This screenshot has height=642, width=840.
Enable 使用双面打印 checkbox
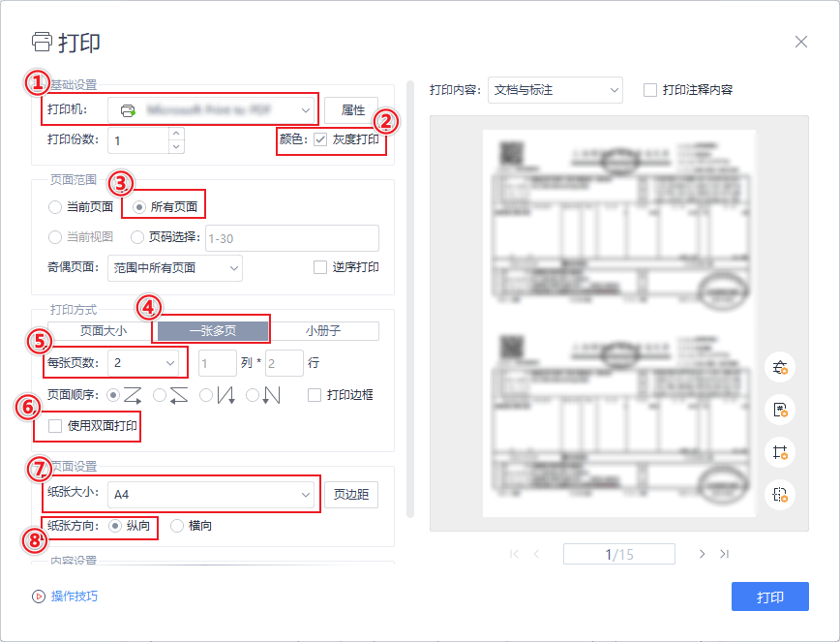pyautogui.click(x=55, y=426)
